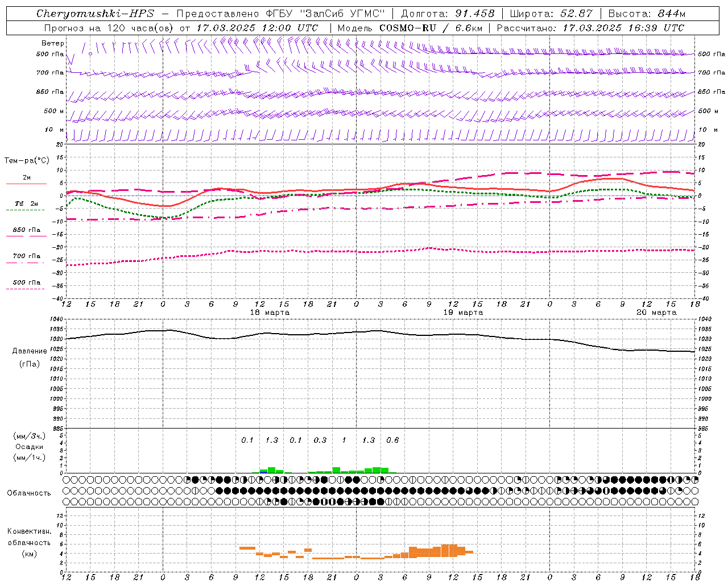The image size is (728, 582).
Task: Click the '(гПа)' pressure unit label
Action: [30, 364]
